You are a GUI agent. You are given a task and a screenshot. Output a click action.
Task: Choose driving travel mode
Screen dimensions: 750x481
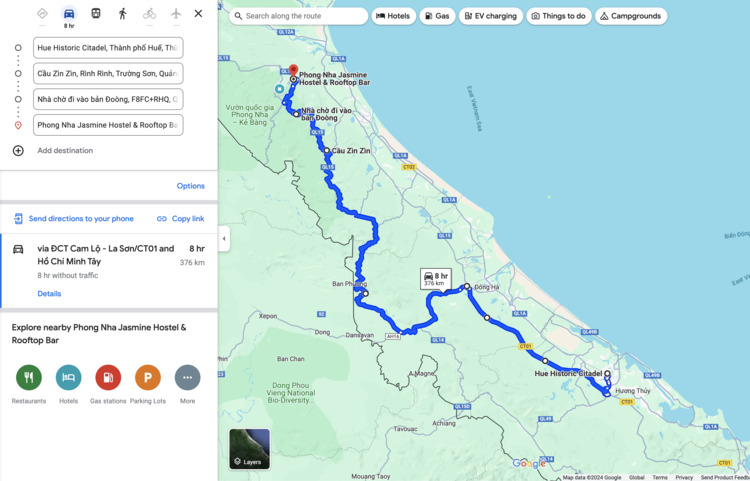(69, 13)
